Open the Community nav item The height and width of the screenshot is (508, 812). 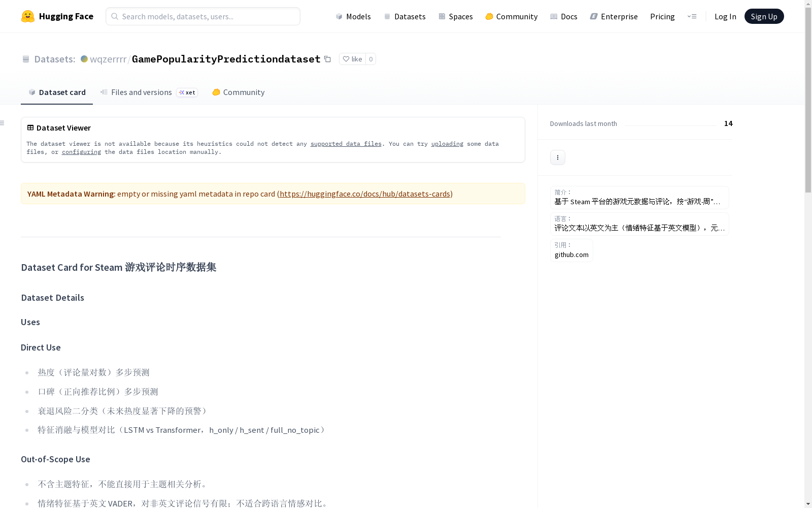click(x=512, y=16)
